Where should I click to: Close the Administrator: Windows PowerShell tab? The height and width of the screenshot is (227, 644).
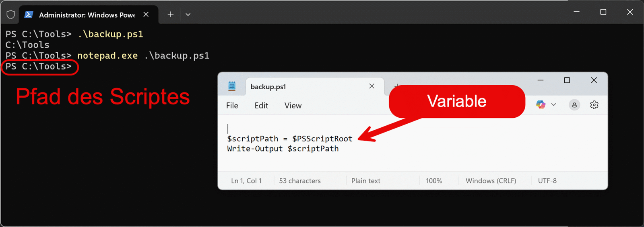pos(146,14)
